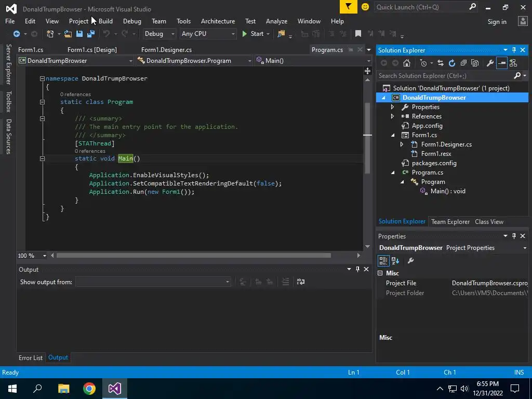Open the Build menu

click(105, 21)
